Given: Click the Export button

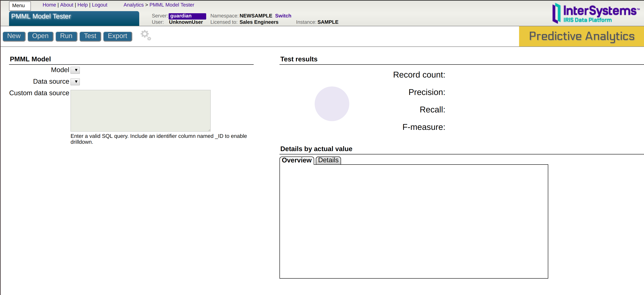Looking at the screenshot, I should point(117,36).
